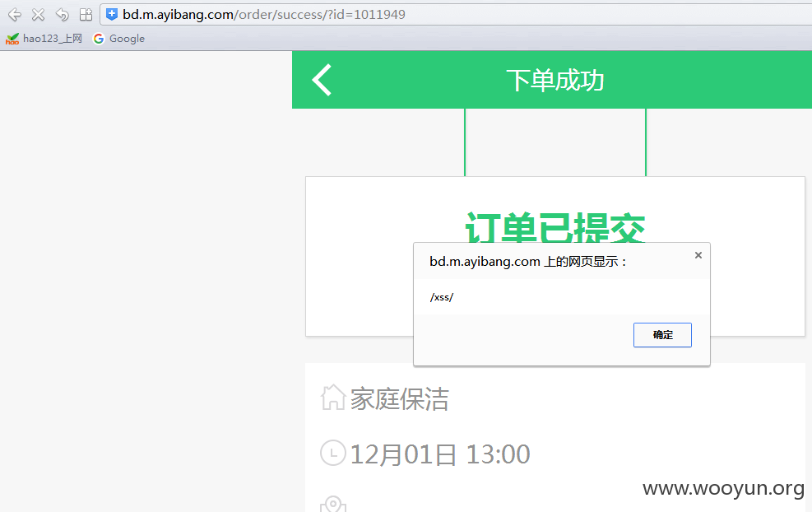812x512 pixels.
Task: Click the undo/restore arrow icon in toolbar
Action: [63, 15]
